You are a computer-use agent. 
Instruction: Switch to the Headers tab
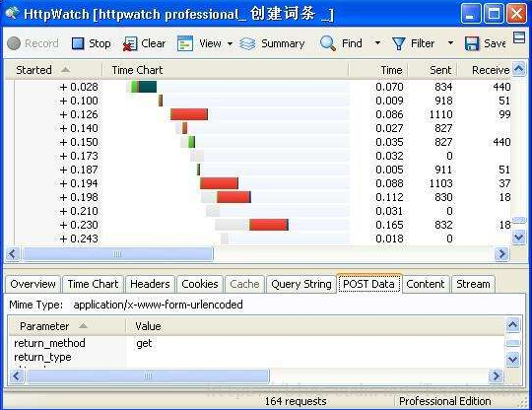[x=150, y=284]
